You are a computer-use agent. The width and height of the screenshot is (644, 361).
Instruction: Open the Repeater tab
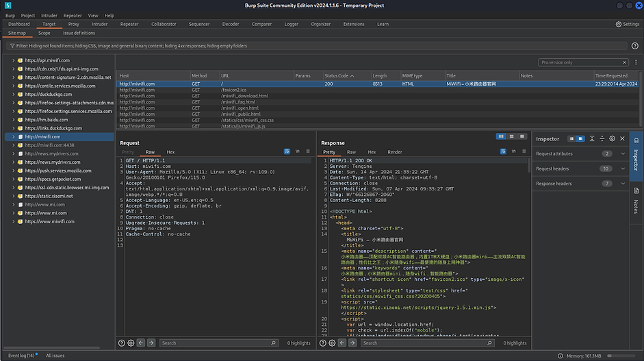(x=129, y=24)
